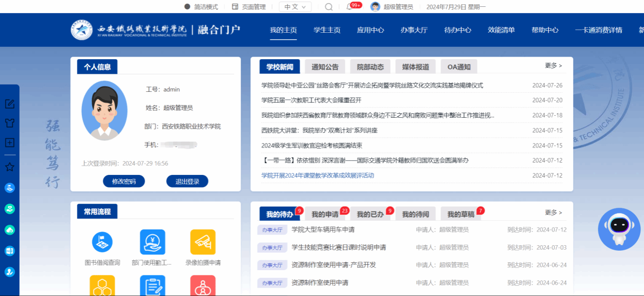Select the 我的申请 tab

pyautogui.click(x=325, y=214)
